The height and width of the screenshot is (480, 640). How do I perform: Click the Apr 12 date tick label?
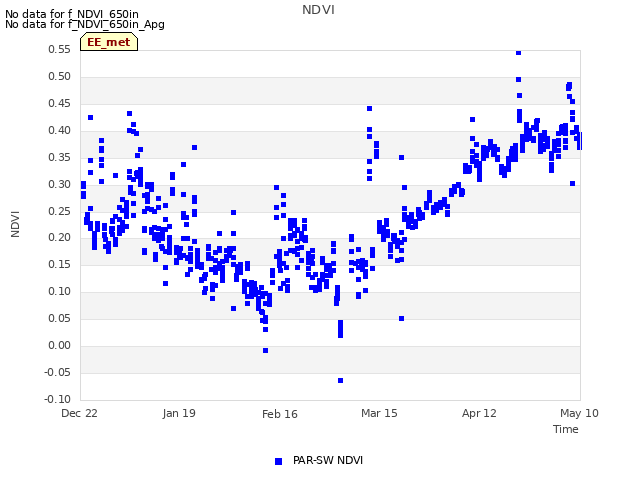(479, 413)
